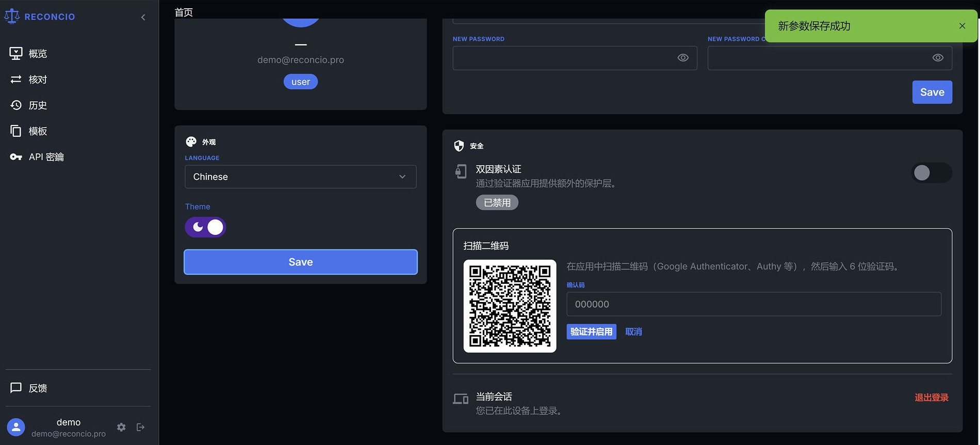980x445 pixels.
Task: Click the devices icon beside 当前会话
Action: pos(461,399)
